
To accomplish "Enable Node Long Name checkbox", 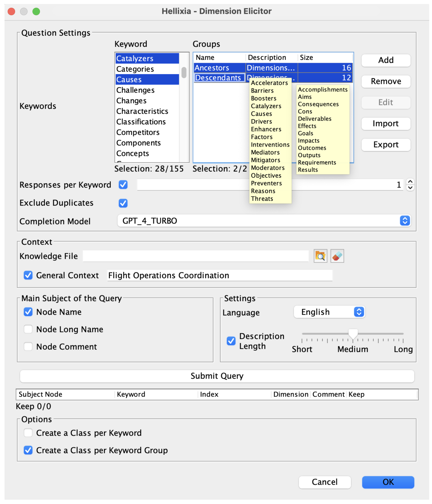I will (28, 329).
